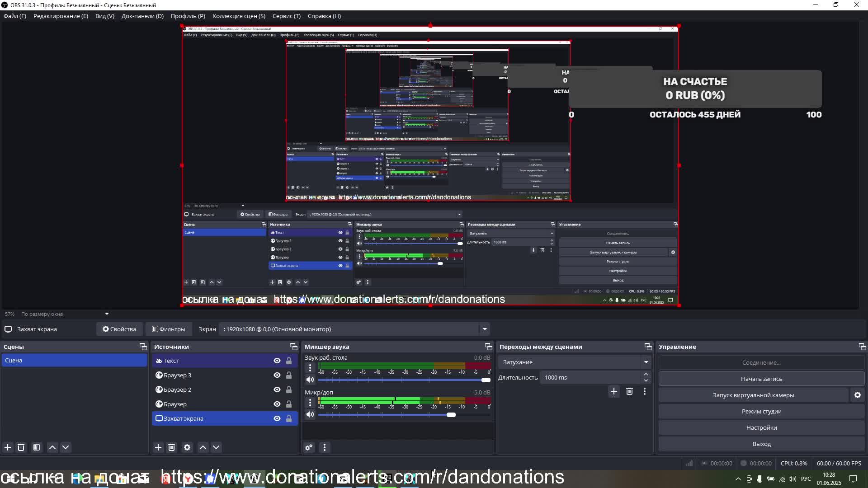
Task: Open scene filters icon in Scenes panel
Action: click(x=37, y=447)
